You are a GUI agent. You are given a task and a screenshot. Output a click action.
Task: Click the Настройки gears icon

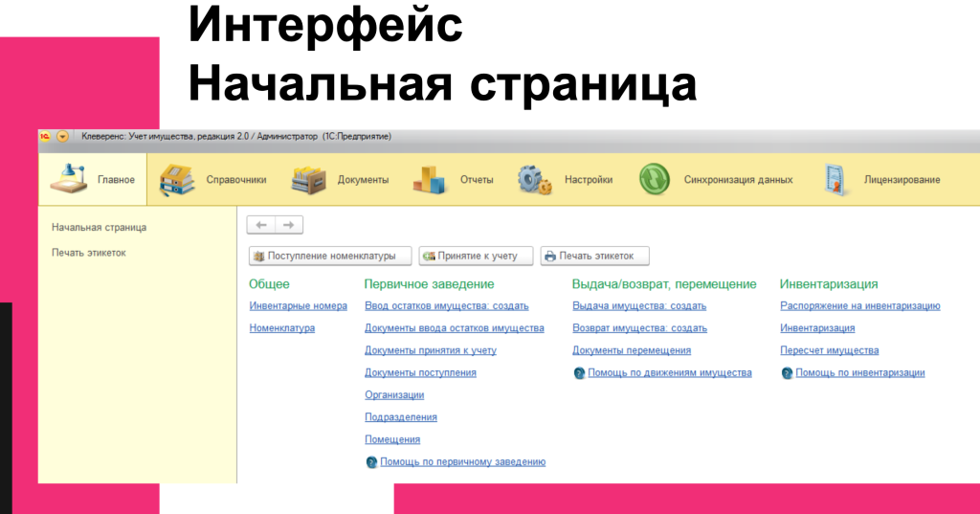(x=535, y=179)
